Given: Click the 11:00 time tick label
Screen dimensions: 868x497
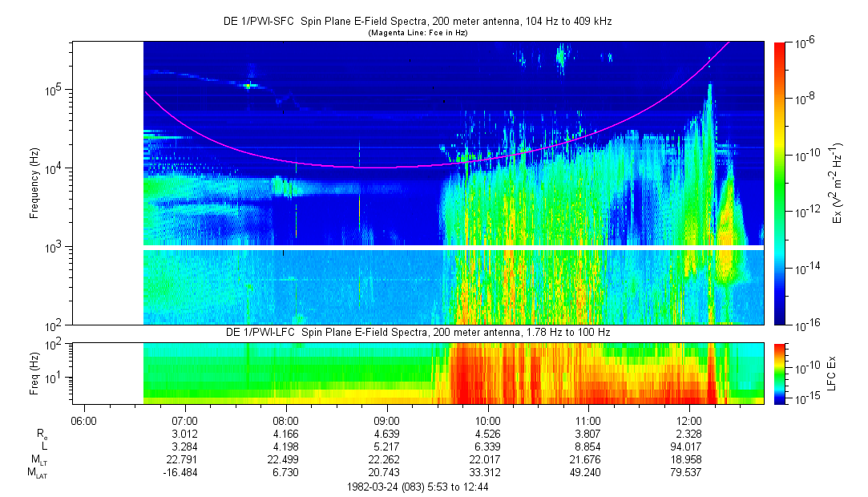Looking at the screenshot, I should point(588,421).
